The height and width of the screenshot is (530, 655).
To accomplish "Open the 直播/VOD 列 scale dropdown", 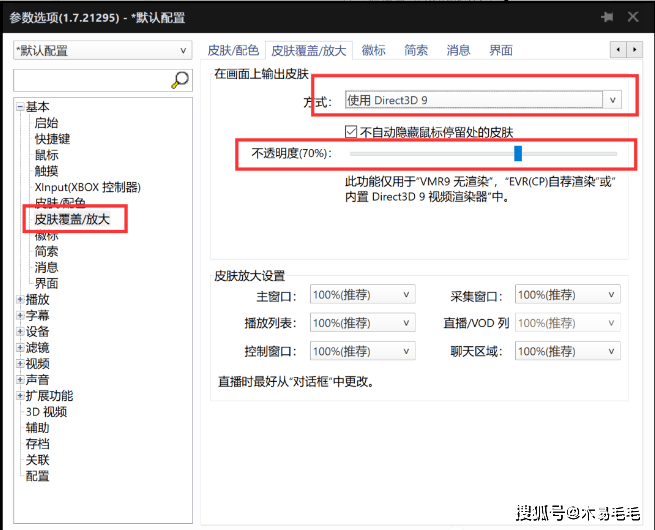I will [x=567, y=323].
